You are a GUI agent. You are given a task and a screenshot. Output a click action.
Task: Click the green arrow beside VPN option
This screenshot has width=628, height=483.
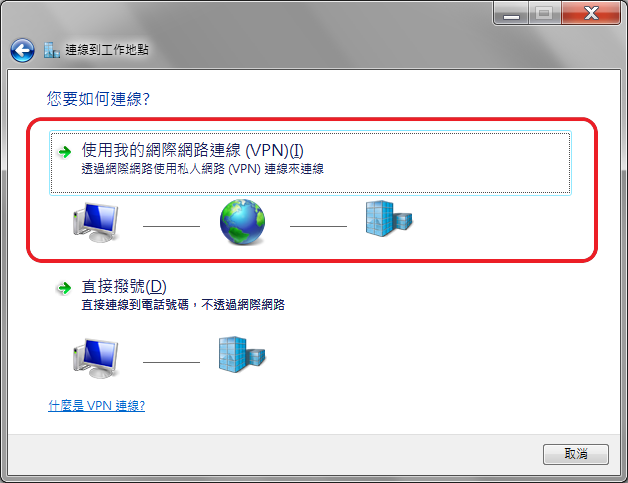coord(64,152)
